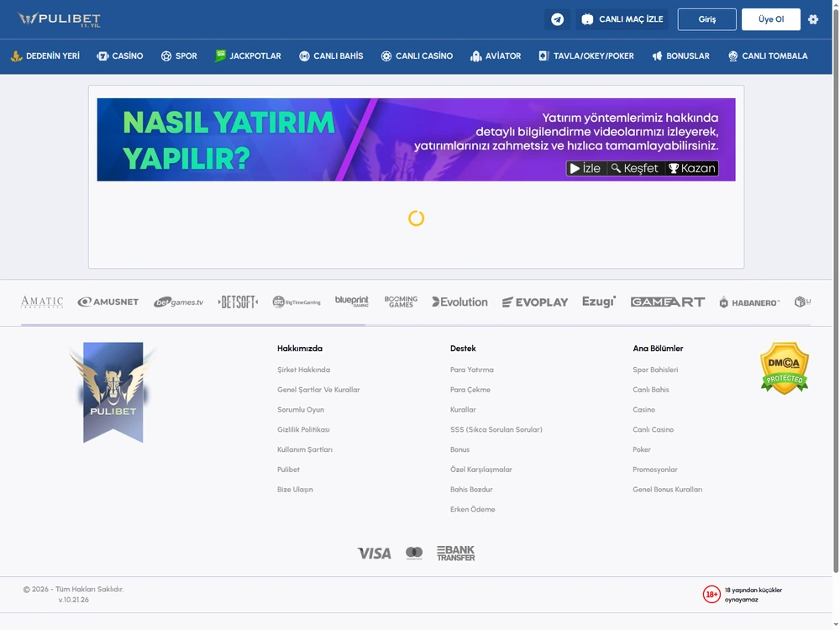The width and height of the screenshot is (840, 630).
Task: Click the Betsoft provider logo
Action: pos(238,302)
